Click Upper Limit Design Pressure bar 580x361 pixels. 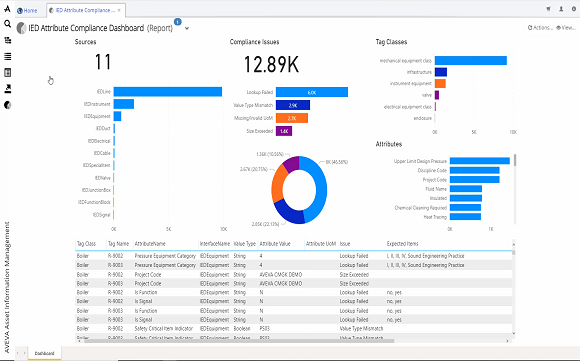click(480, 161)
